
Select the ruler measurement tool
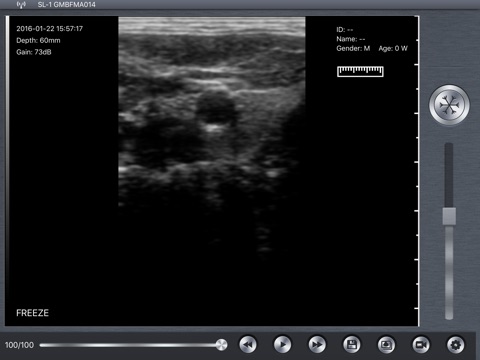click(x=360, y=71)
